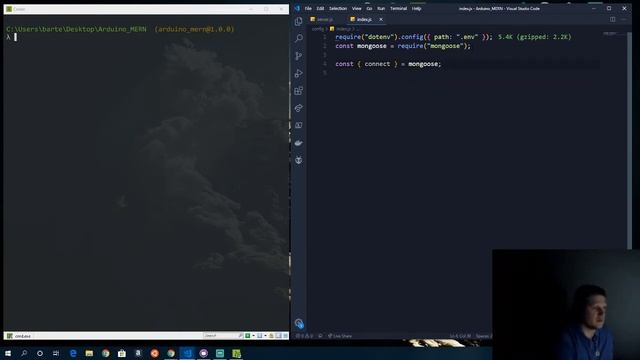This screenshot has width=640, height=360.
Task: Click the VS Code minimap preview
Action: [611, 34]
